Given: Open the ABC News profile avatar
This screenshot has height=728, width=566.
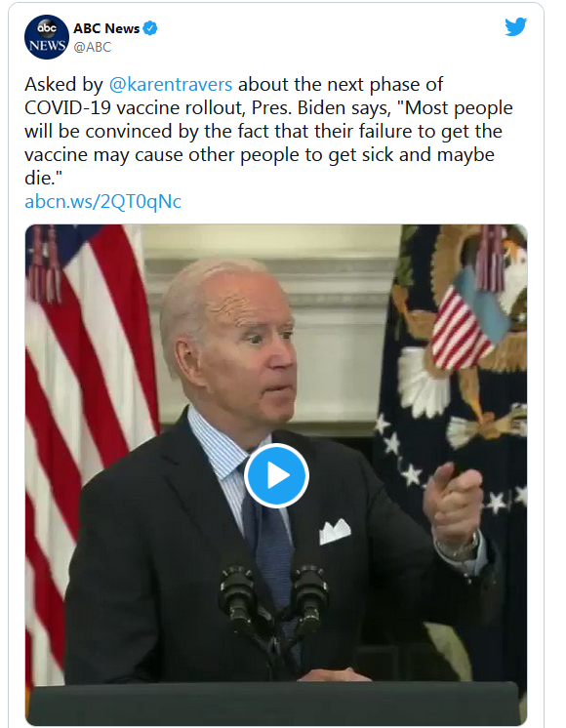Looking at the screenshot, I should coord(47,37).
